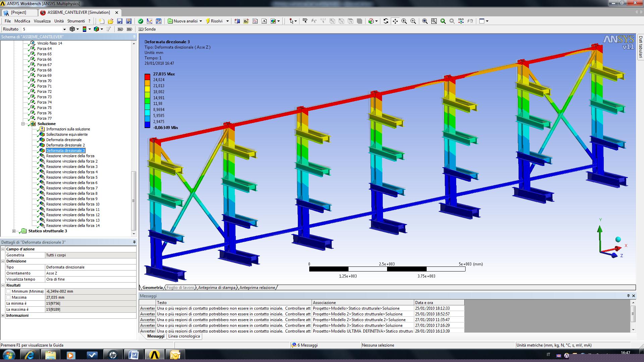Click the magnifier window toggle icon
Image resolution: width=644 pixels, height=362 pixels.
(x=434, y=21)
